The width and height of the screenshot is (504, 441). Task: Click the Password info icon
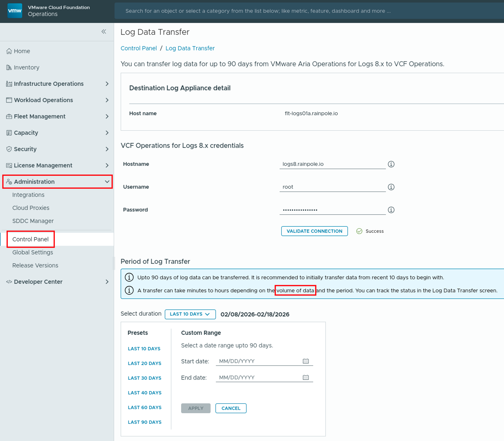click(x=391, y=210)
